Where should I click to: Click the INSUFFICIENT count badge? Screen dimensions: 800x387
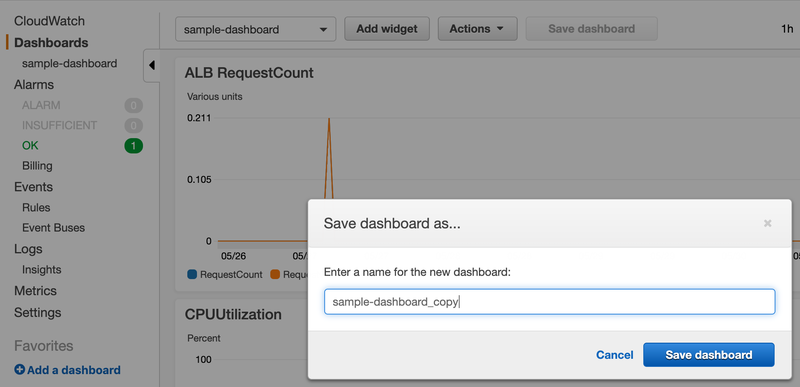(x=134, y=125)
